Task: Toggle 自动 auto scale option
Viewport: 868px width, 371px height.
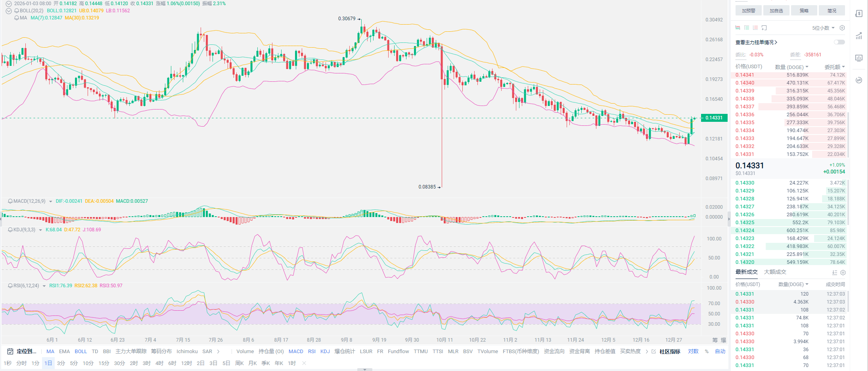Action: point(720,352)
